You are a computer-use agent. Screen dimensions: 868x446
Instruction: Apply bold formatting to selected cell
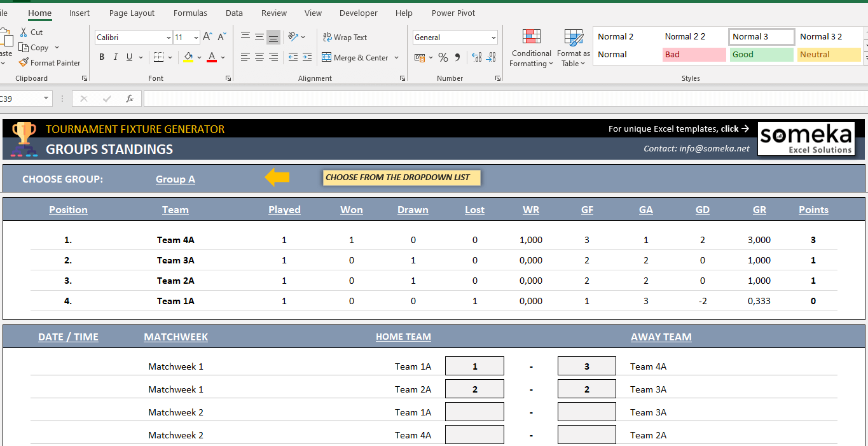[101, 57]
